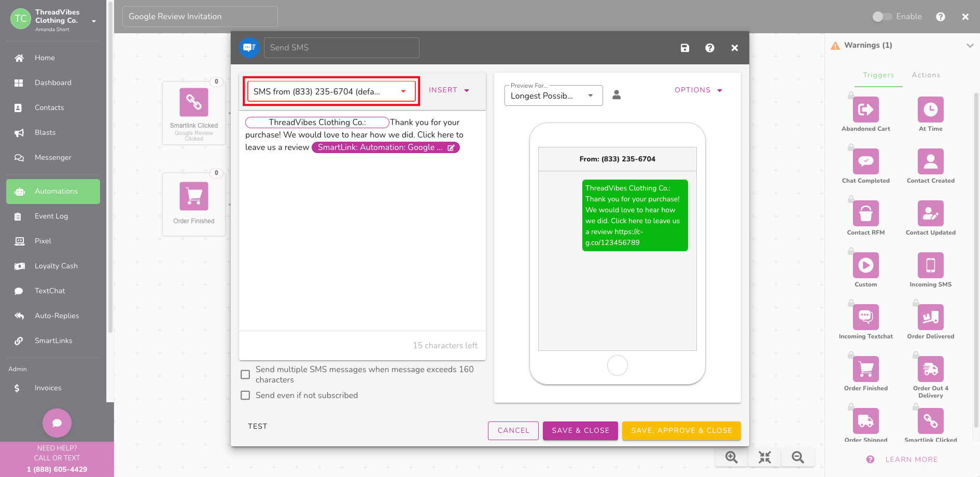Open help icon in top bar

(x=941, y=17)
